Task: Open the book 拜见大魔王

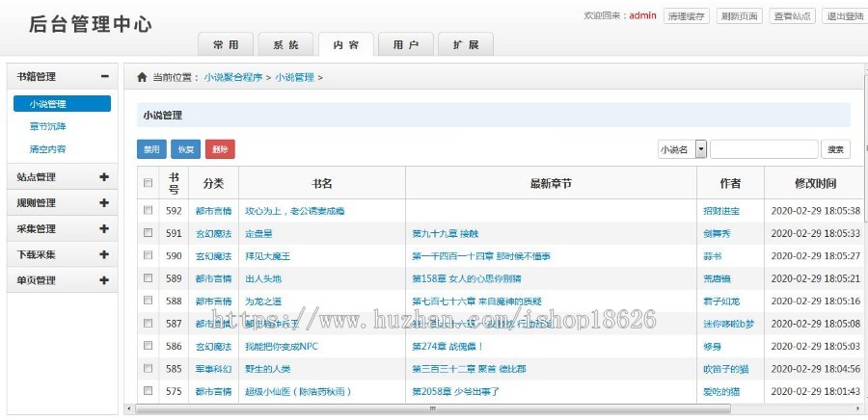Action: pyautogui.click(x=267, y=256)
